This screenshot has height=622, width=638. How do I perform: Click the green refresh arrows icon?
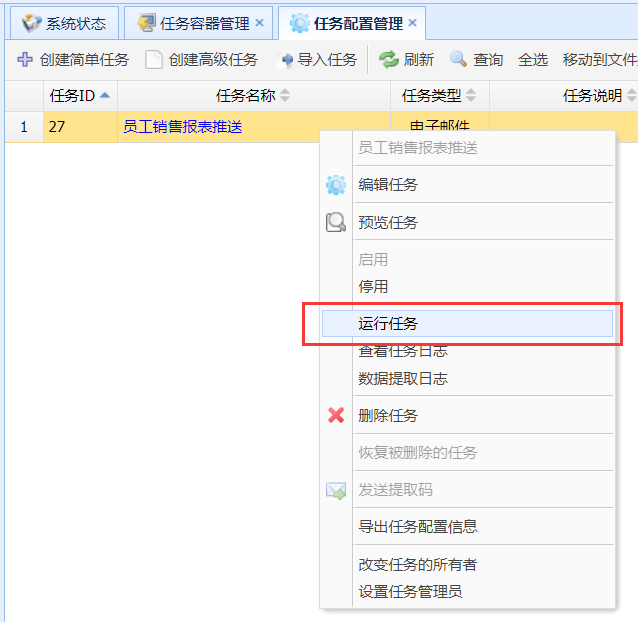(x=389, y=60)
